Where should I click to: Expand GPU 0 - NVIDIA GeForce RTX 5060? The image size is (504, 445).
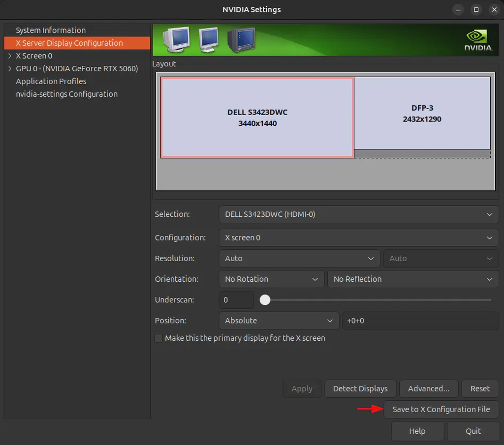pyautogui.click(x=10, y=68)
